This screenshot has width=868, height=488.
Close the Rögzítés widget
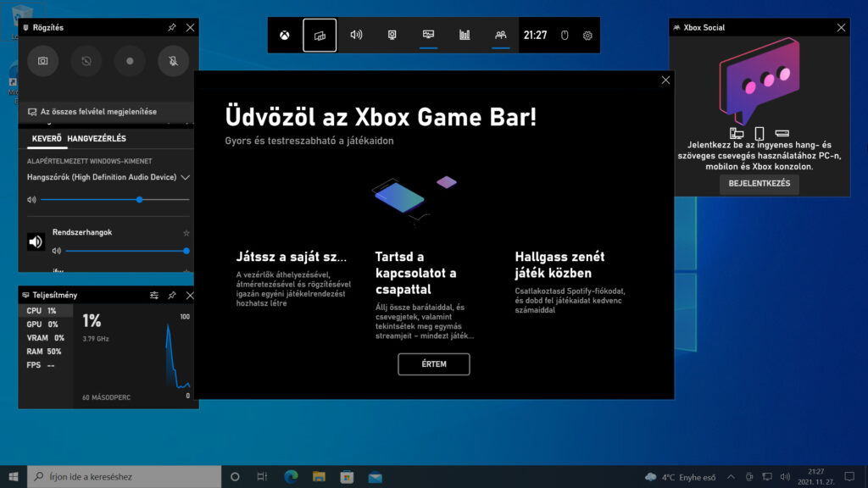click(x=190, y=27)
